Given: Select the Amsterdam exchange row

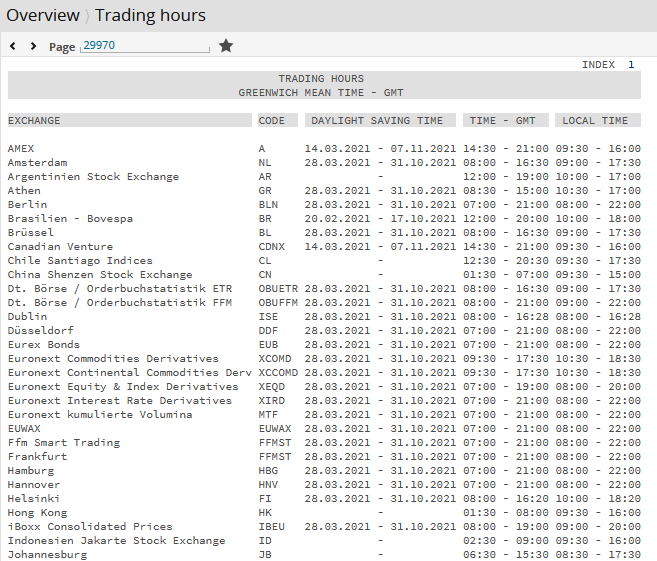Looking at the screenshot, I should tap(37, 162).
